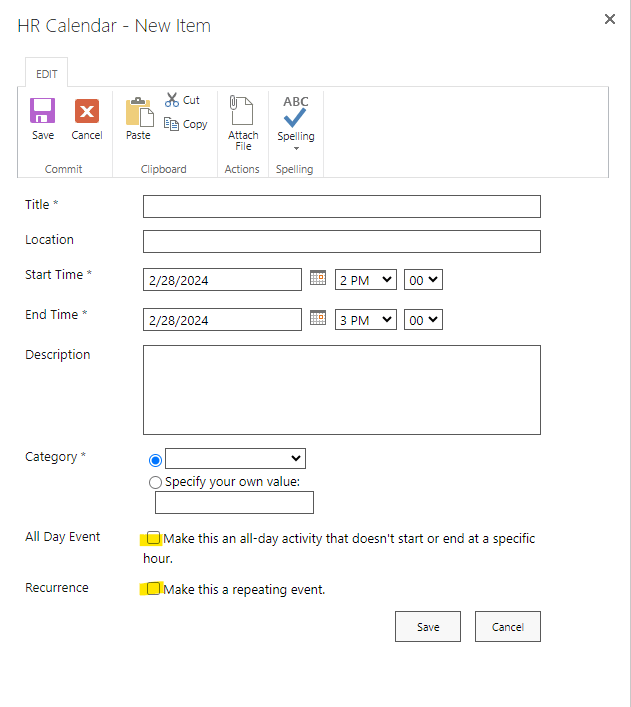
Task: Click the red Cancel ribbon icon
Action: (87, 111)
